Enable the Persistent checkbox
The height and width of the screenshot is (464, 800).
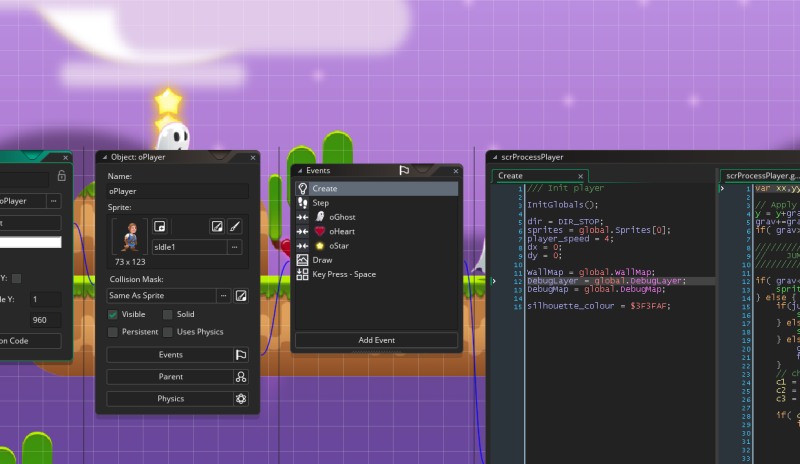(113, 332)
